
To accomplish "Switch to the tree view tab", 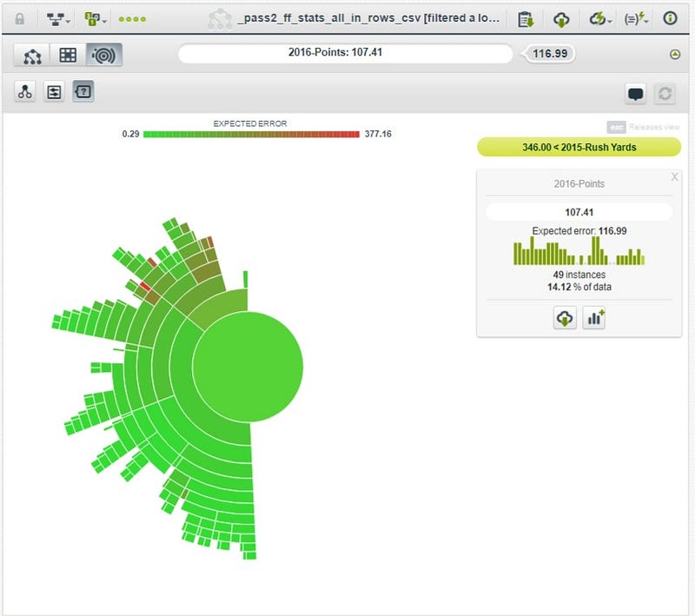I will 32,56.
